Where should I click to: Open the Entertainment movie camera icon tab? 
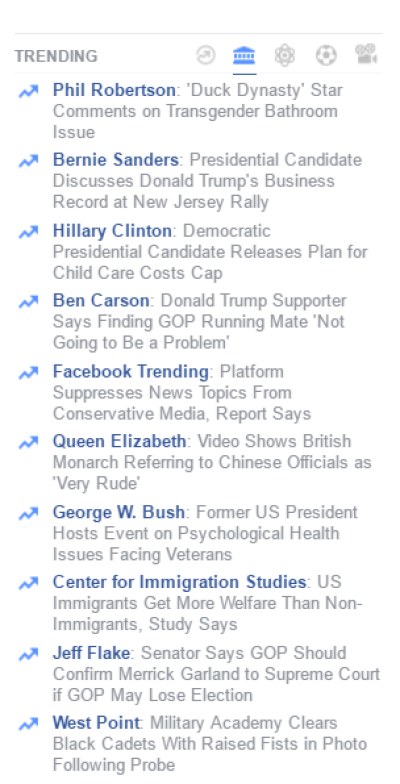tap(366, 54)
